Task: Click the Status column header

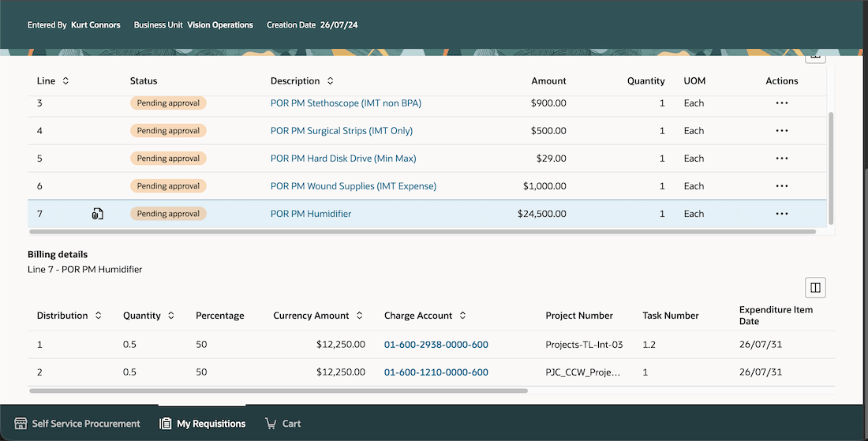Action: pyautogui.click(x=144, y=80)
